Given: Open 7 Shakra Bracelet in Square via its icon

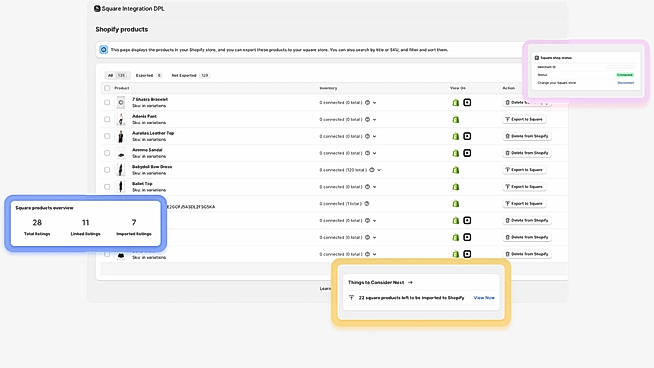Looking at the screenshot, I should click(467, 102).
